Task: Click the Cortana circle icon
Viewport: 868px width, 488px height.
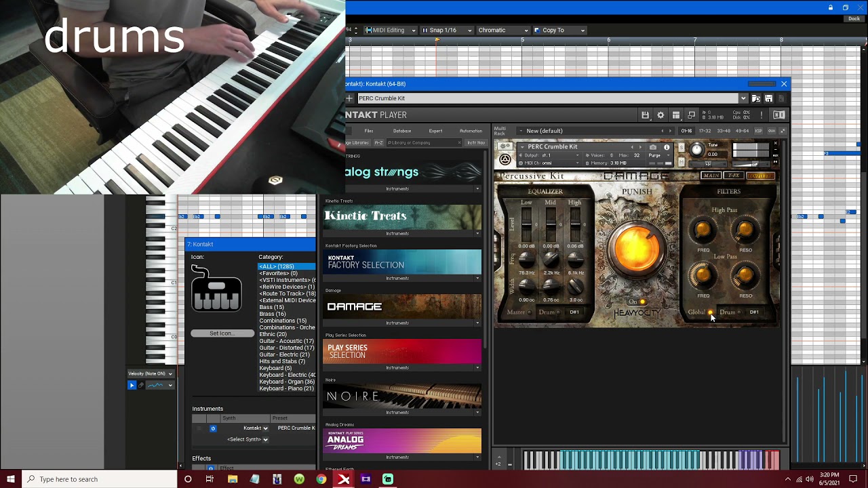Action: point(188,479)
